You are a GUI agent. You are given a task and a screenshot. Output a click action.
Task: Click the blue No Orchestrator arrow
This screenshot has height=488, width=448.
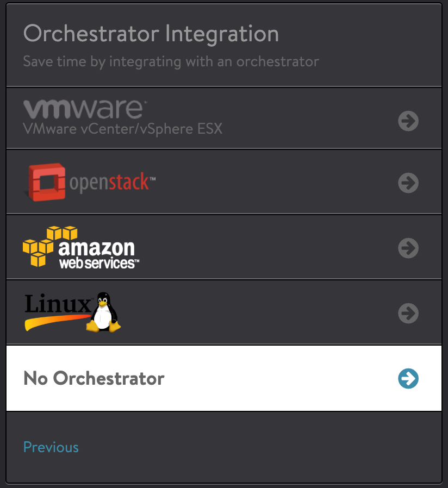[408, 378]
